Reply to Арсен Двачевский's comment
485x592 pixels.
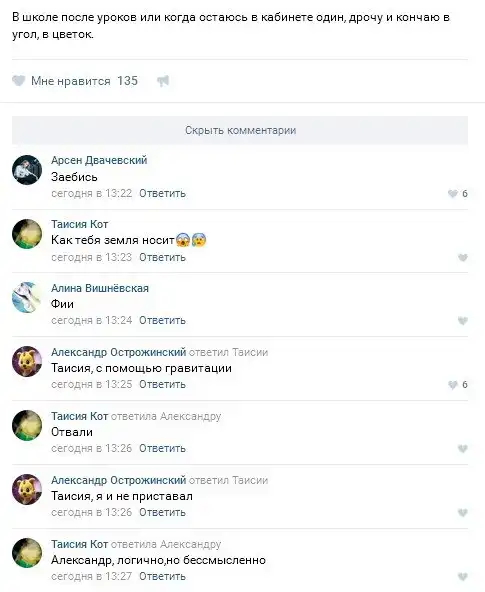(x=162, y=193)
